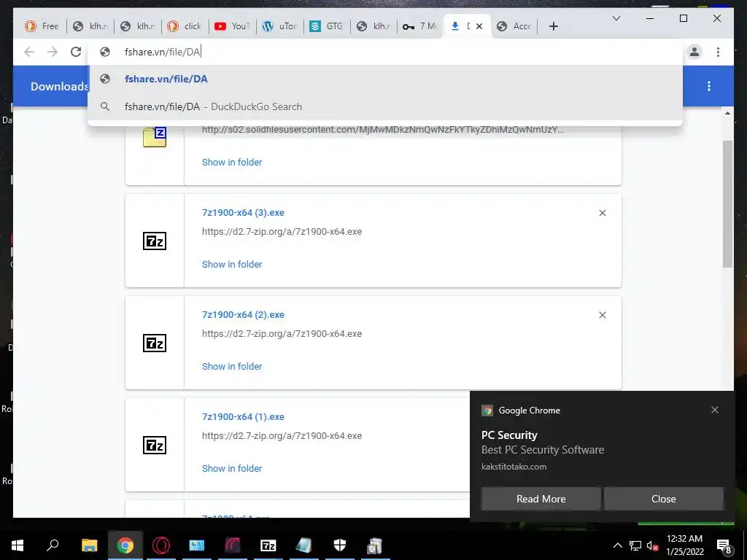Open the notification center icon
Screen dimensions: 747x560
pyautogui.click(x=724, y=545)
